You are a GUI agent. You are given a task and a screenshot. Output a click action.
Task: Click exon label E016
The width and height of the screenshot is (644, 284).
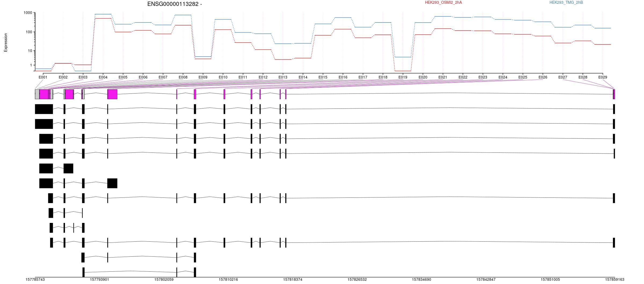[x=343, y=77]
